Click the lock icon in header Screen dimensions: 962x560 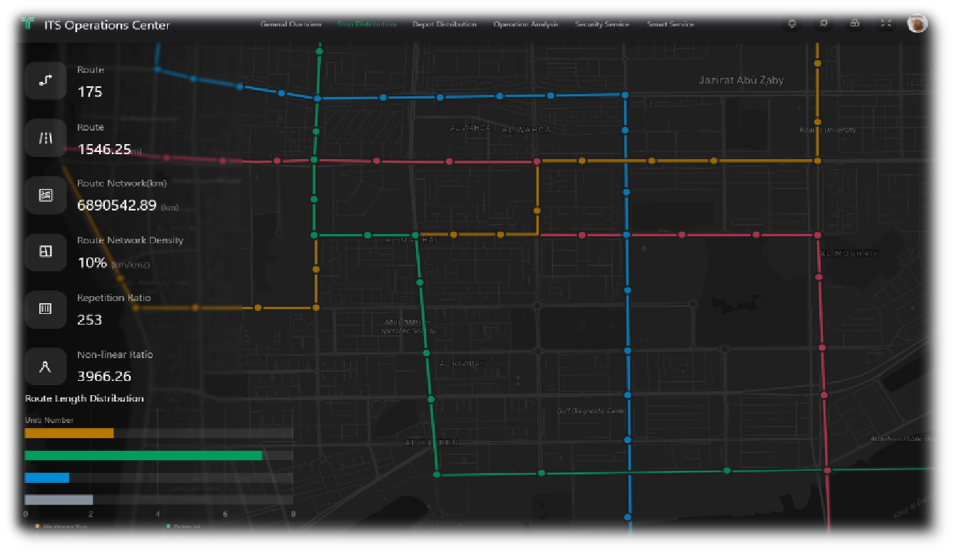tap(854, 24)
